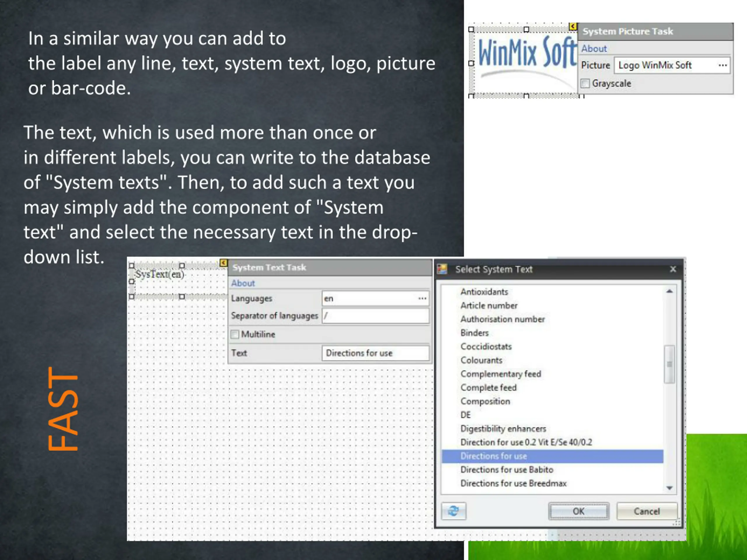Click scroll-up arrow in system text list
The width and height of the screenshot is (747, 560).
point(670,291)
